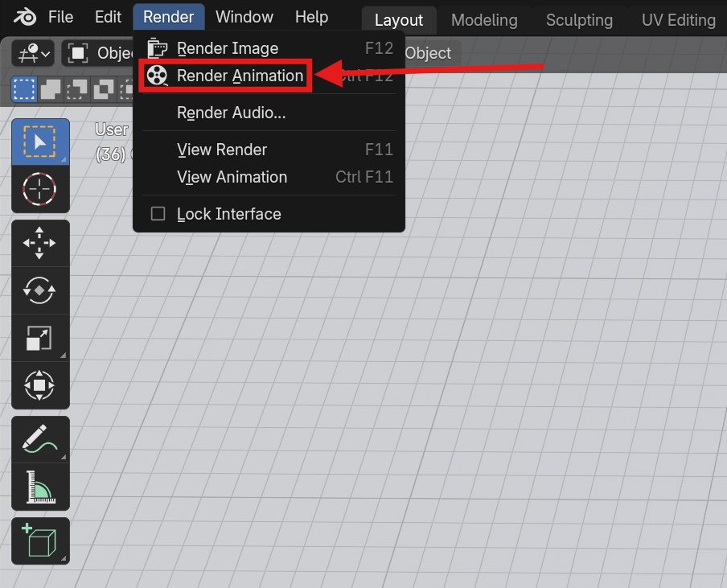Click the Render Animation film reel icon
Screen dimensions: 727x588
[157, 75]
